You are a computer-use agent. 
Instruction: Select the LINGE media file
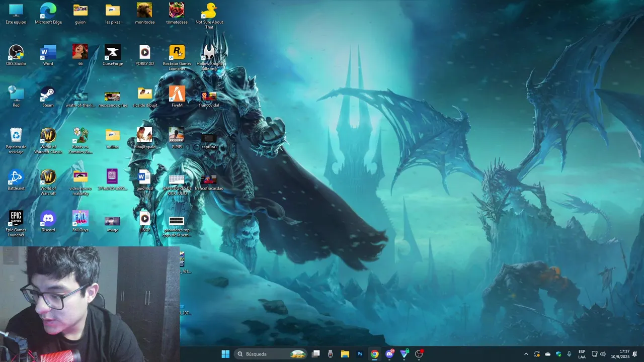coord(145,222)
